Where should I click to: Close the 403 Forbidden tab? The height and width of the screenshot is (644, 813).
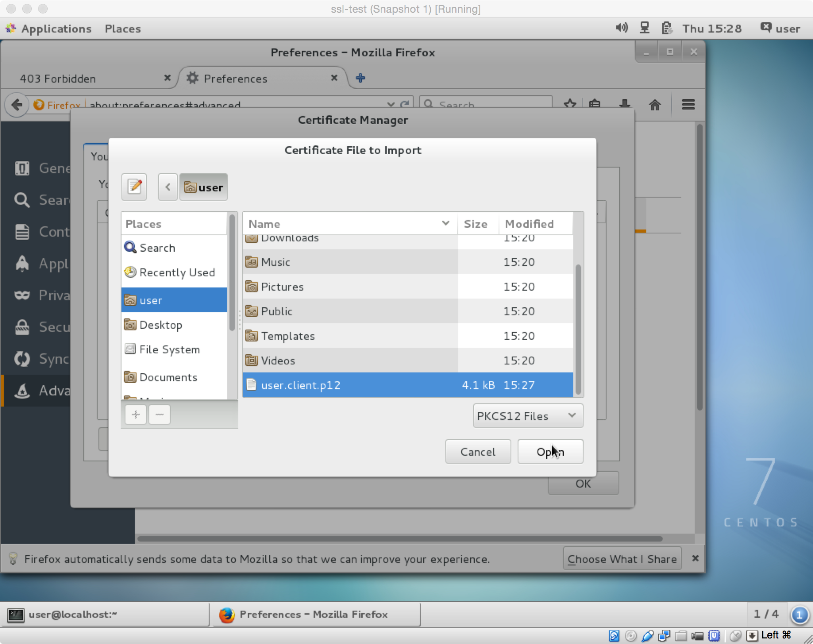point(168,78)
